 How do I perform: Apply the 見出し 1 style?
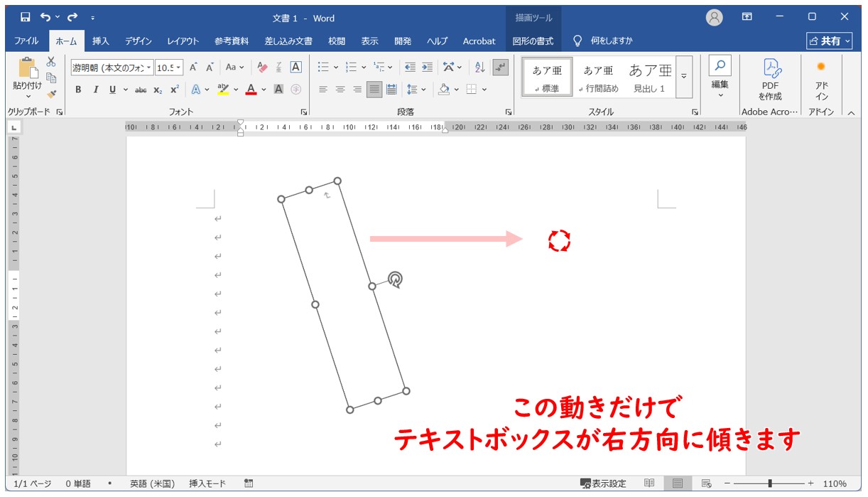click(649, 77)
